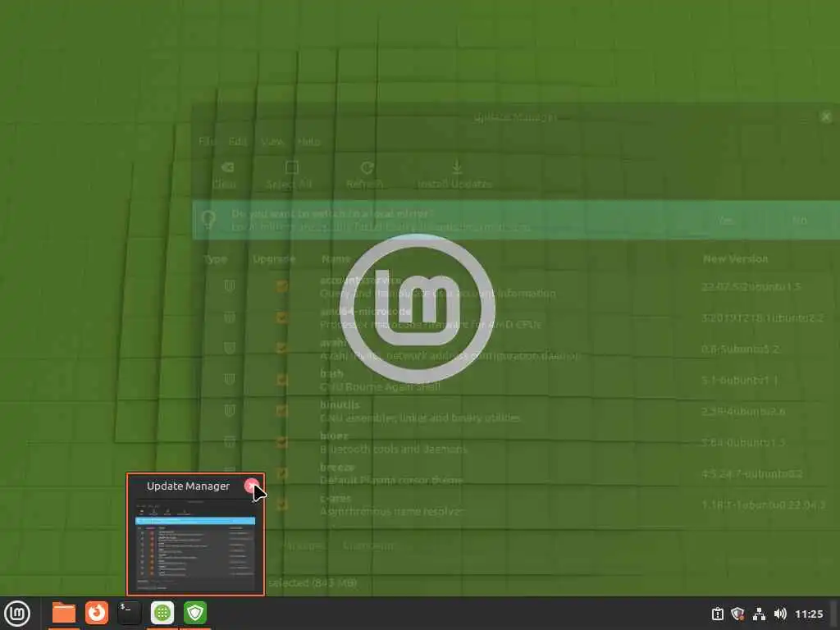Toggle the binutils upgrade checkbox
This screenshot has width=840, height=630.
pyautogui.click(x=282, y=411)
